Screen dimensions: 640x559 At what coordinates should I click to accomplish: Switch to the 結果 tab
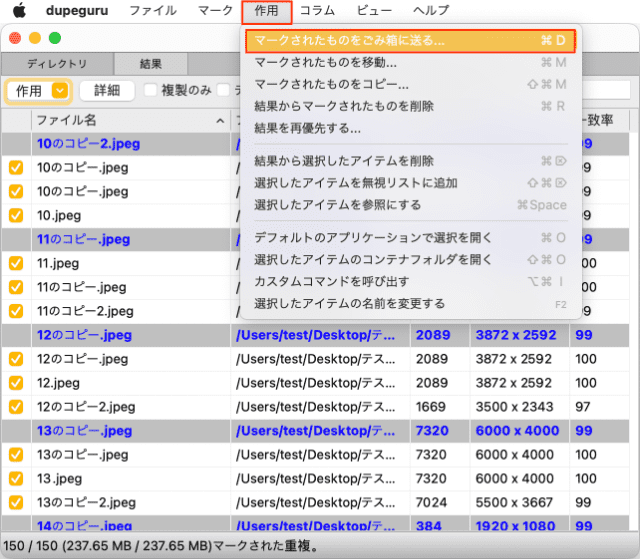coord(151,64)
